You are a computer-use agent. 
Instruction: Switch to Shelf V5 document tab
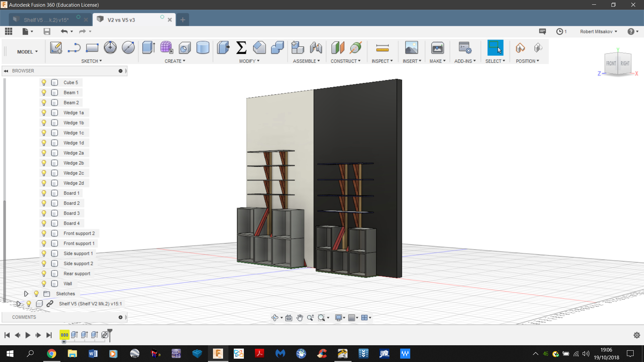point(46,20)
